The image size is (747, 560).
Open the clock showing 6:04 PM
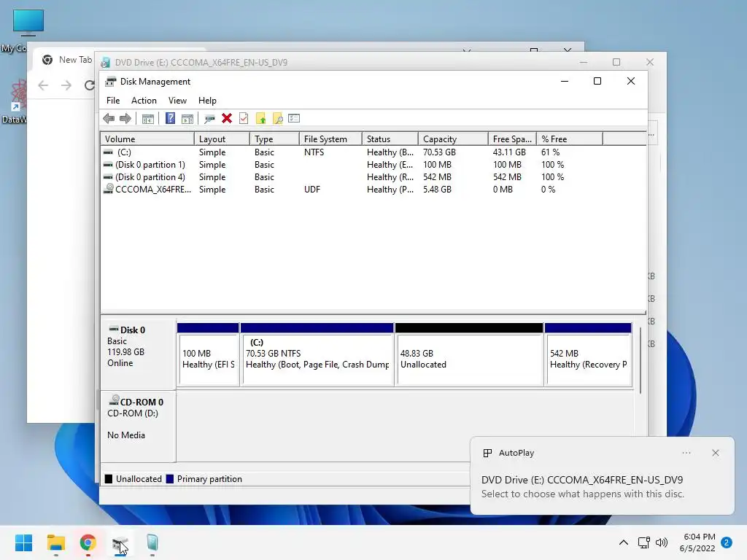[x=697, y=542]
